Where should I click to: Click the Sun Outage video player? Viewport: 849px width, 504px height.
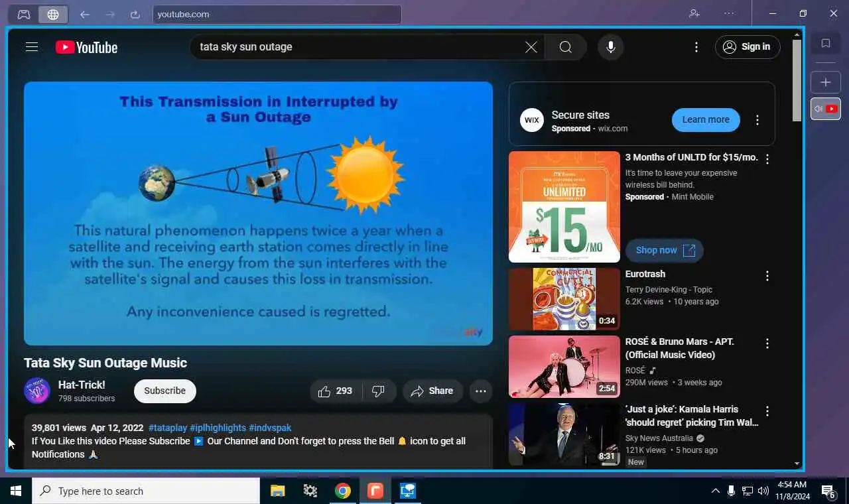[x=258, y=214]
